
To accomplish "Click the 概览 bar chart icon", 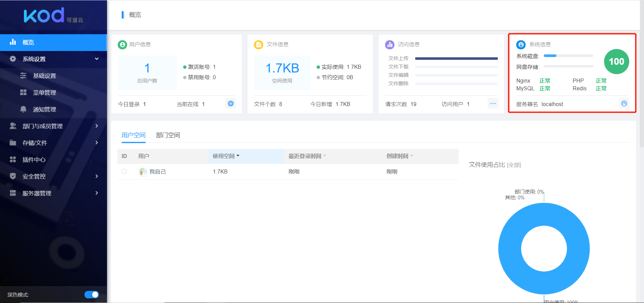I will coord(13,42).
